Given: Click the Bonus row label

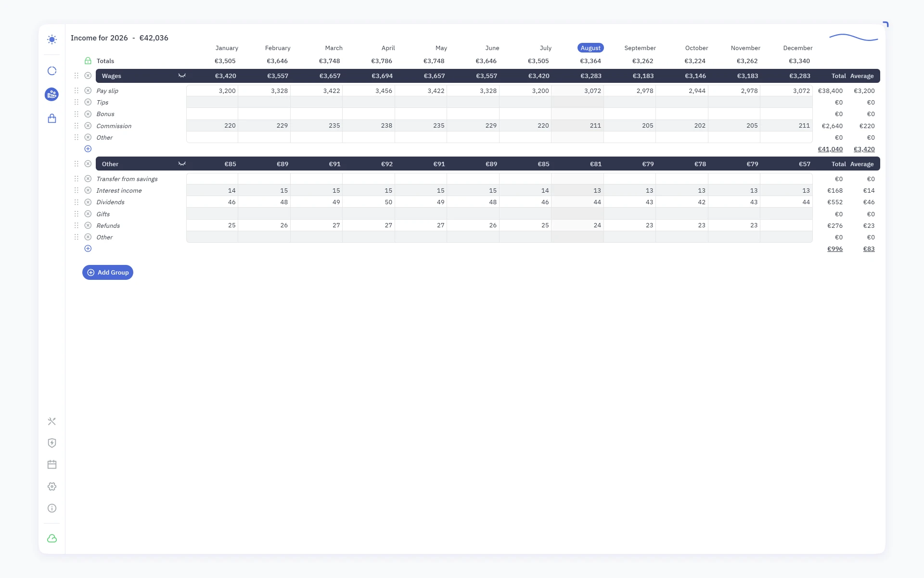Looking at the screenshot, I should [105, 114].
